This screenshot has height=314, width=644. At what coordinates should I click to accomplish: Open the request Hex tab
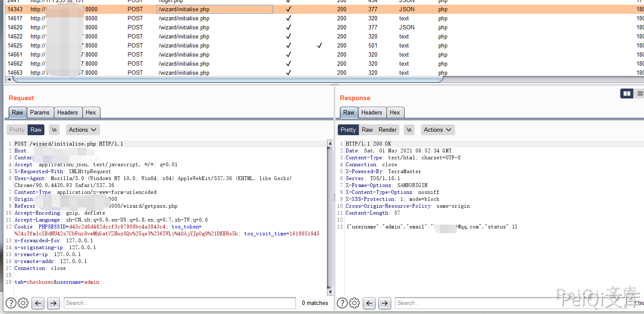[x=91, y=112]
